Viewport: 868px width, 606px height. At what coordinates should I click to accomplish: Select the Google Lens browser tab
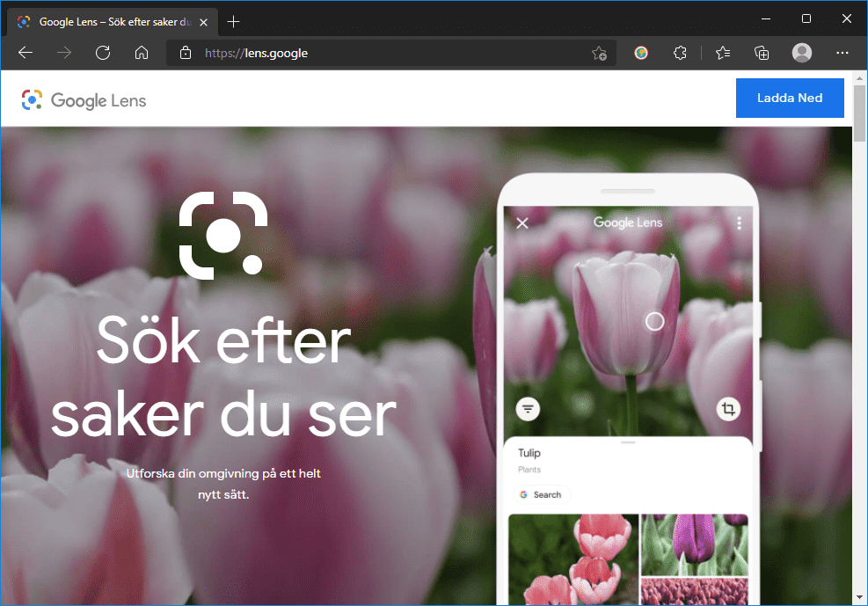(106, 21)
